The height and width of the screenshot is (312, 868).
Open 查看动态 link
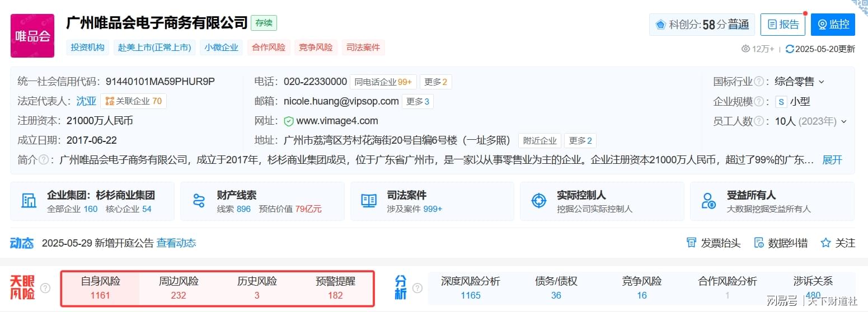(x=176, y=243)
